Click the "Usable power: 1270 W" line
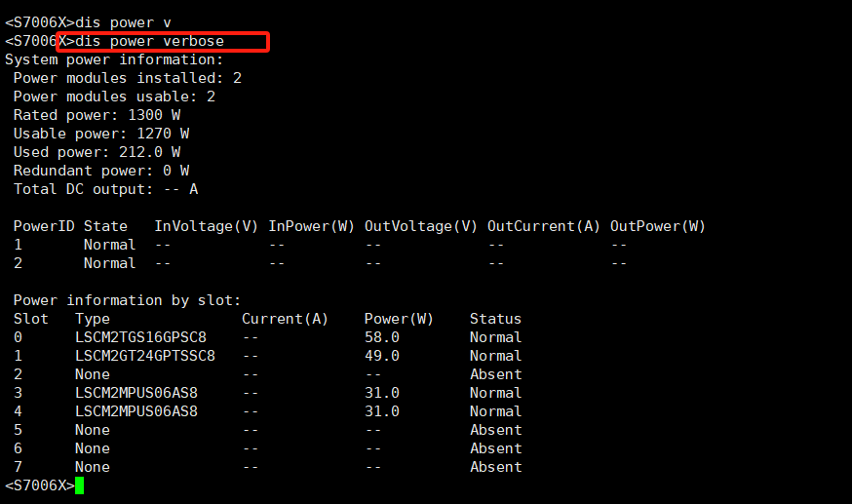Screen dimensions: 852x504 pyautogui.click(x=100, y=134)
